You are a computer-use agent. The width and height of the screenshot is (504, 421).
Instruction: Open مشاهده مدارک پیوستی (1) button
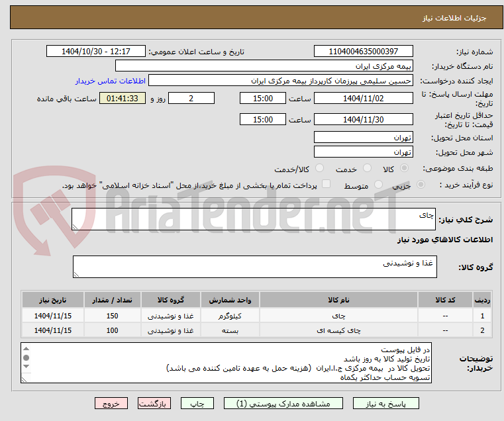[283, 403]
